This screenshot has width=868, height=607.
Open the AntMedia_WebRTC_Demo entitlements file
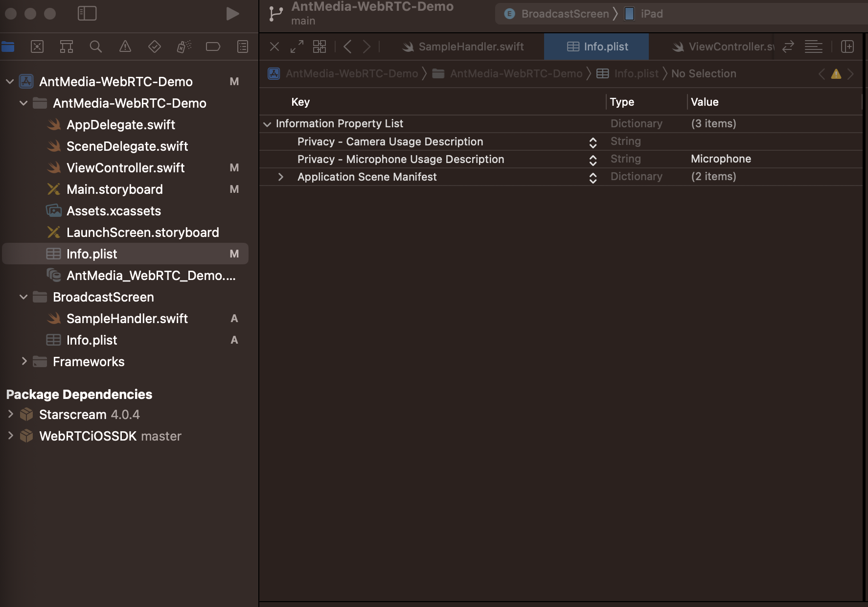pos(151,275)
